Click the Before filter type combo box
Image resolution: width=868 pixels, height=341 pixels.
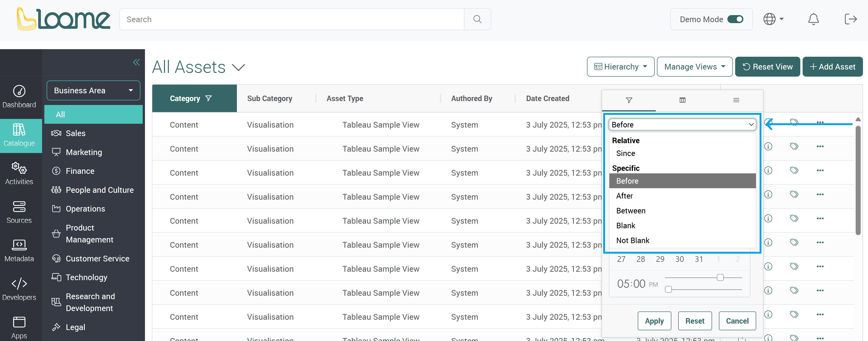point(682,124)
